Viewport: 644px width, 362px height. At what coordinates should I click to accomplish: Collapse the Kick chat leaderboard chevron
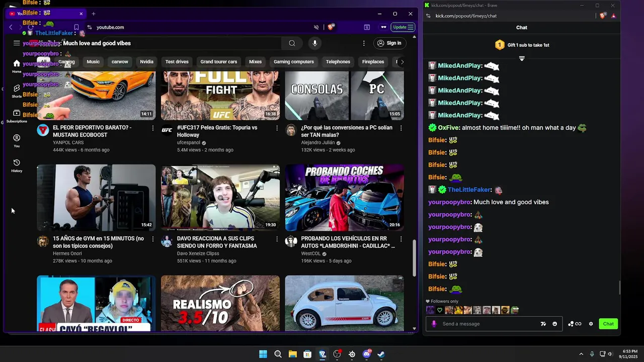click(x=522, y=59)
